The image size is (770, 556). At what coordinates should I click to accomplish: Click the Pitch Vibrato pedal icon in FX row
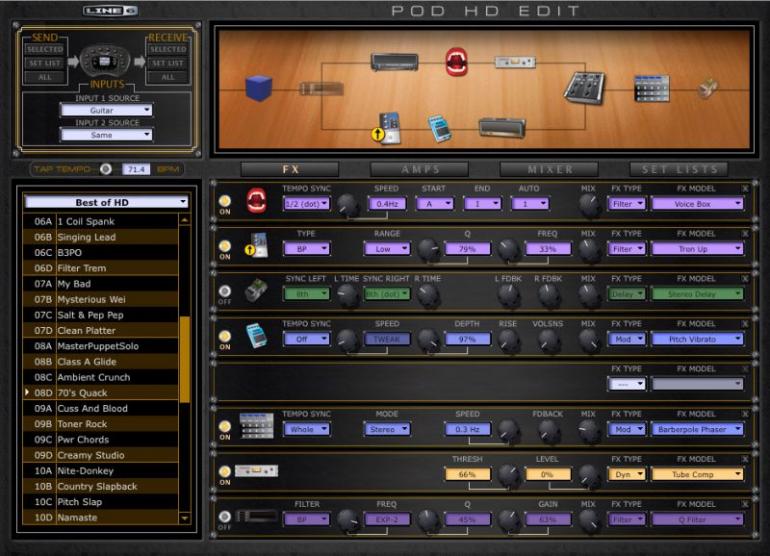[256, 336]
